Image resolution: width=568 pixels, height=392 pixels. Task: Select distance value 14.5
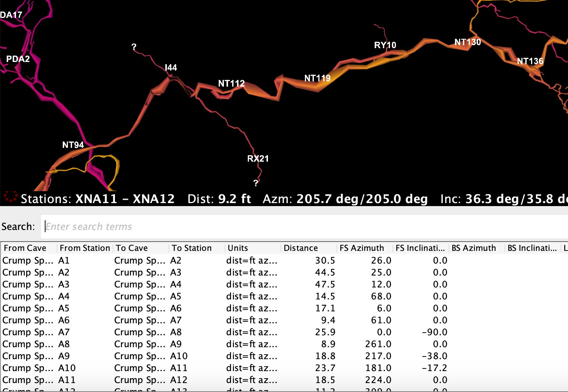coord(325,296)
